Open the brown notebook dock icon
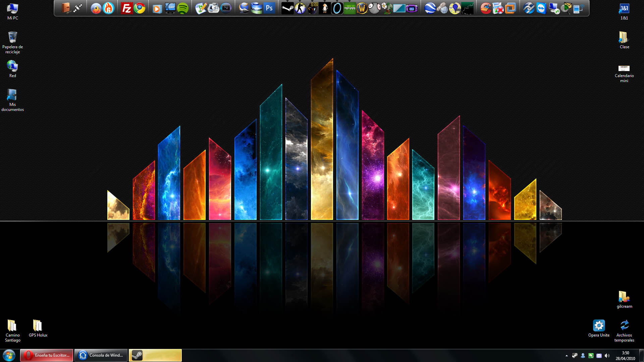The width and height of the screenshot is (644, 362). coord(66,8)
